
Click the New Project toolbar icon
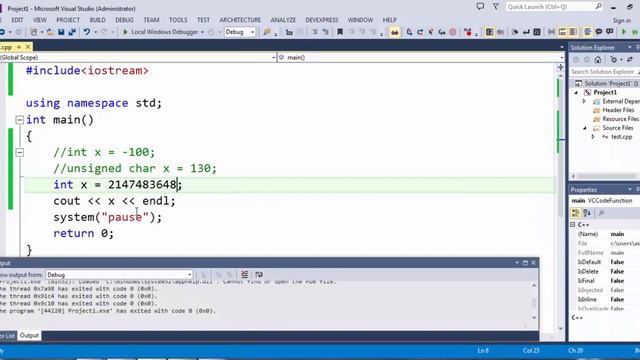(33, 32)
